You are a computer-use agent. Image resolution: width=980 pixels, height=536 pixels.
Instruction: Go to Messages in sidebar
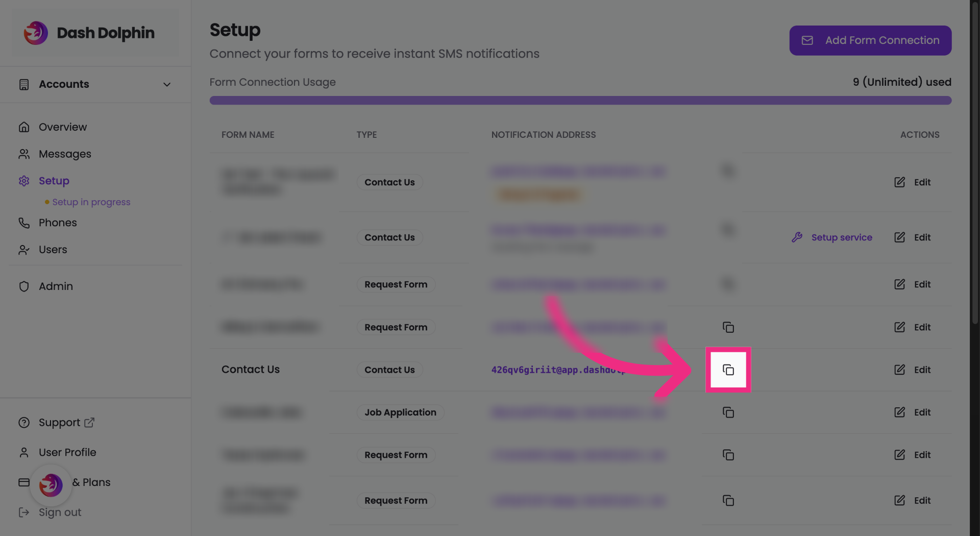tap(65, 154)
